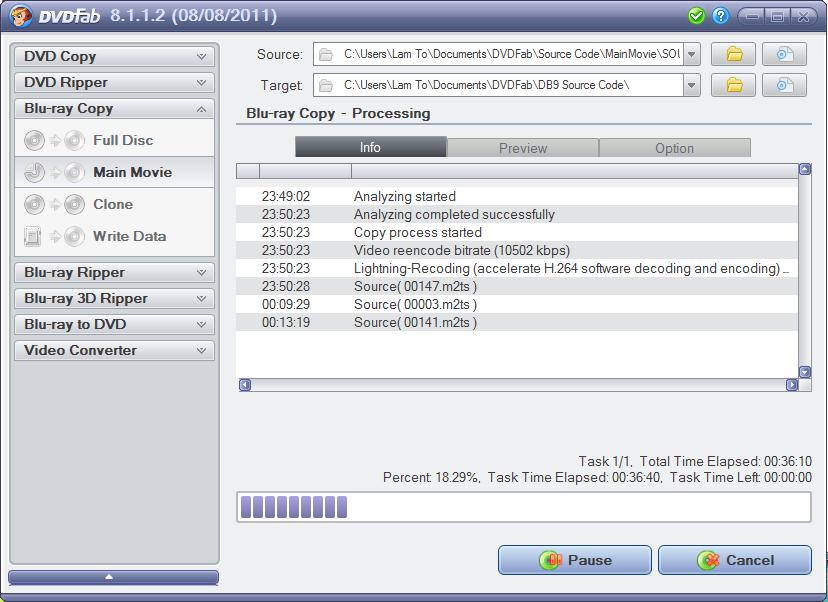
Task: Select the 'Source( 00003.m2ts )' log entry
Action: pos(516,304)
